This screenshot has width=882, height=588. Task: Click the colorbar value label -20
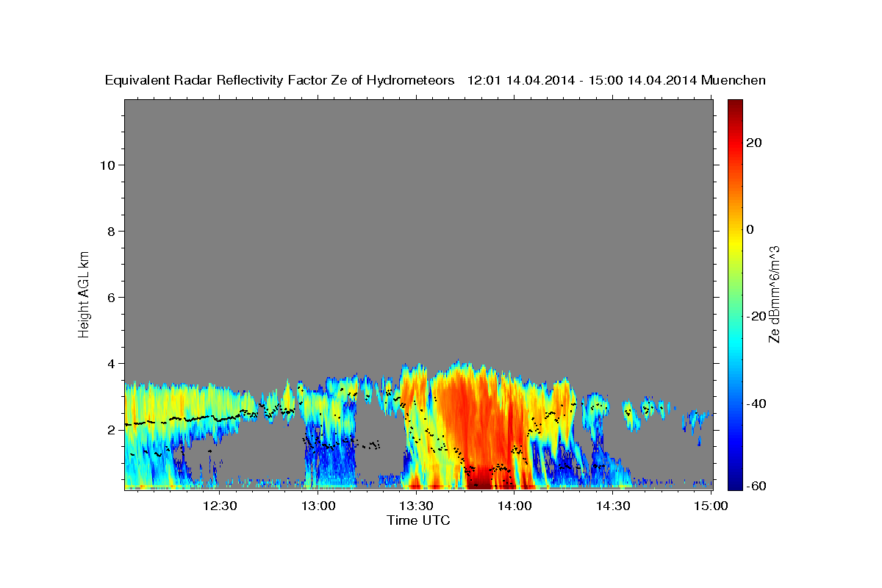(756, 316)
